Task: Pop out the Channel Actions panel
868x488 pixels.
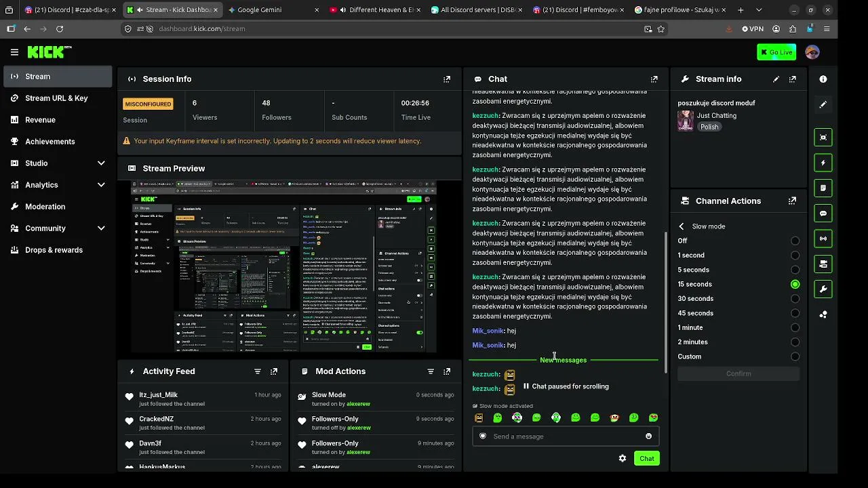Action: 793,201
